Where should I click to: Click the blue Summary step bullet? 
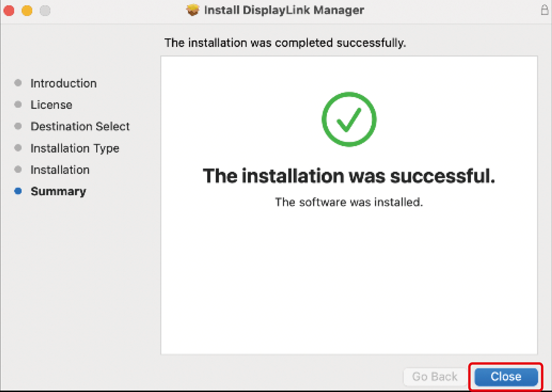18,191
